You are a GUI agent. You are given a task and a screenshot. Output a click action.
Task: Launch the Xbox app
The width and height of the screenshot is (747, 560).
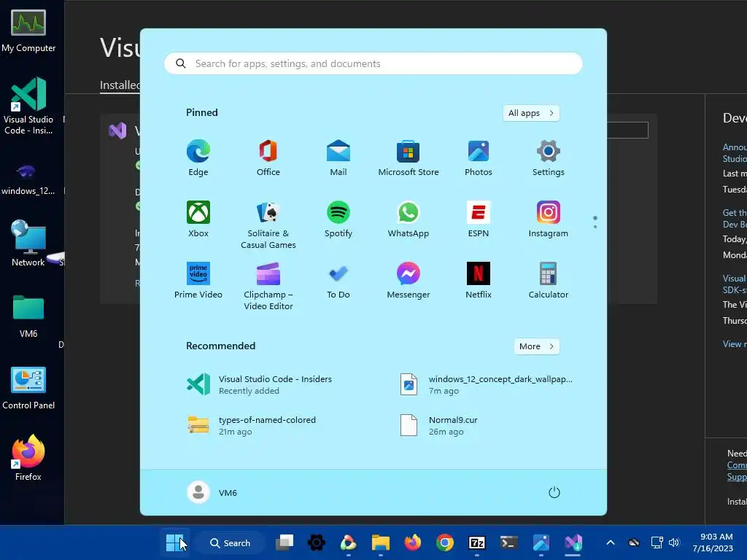(x=198, y=219)
